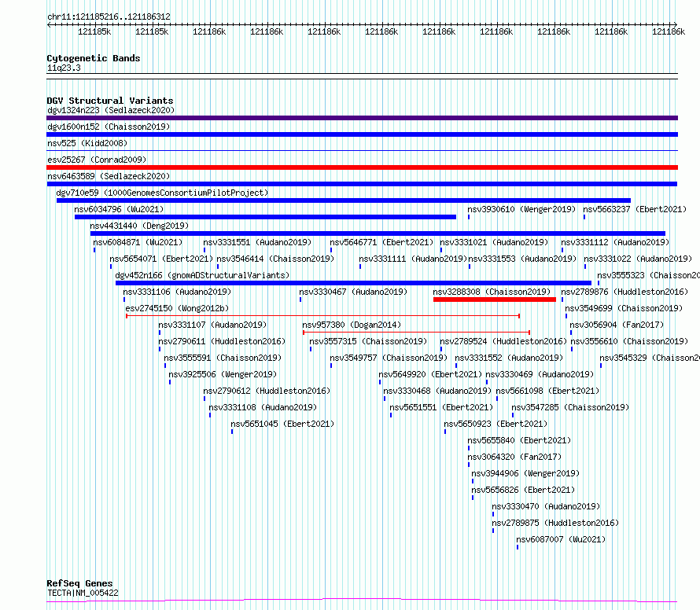This screenshot has width=700, height=610.
Task: Open the nsv5663237 (Ebert2021) label
Action: (x=635, y=209)
